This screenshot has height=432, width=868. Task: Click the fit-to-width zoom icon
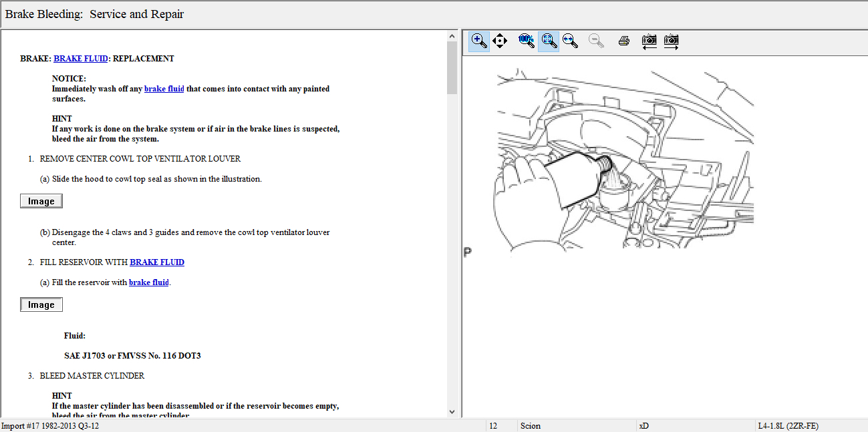pos(570,41)
